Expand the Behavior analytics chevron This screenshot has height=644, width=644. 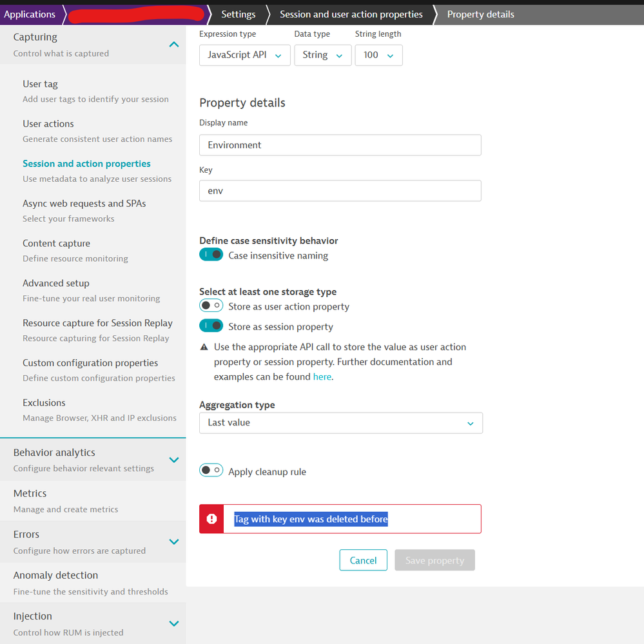pos(174,460)
